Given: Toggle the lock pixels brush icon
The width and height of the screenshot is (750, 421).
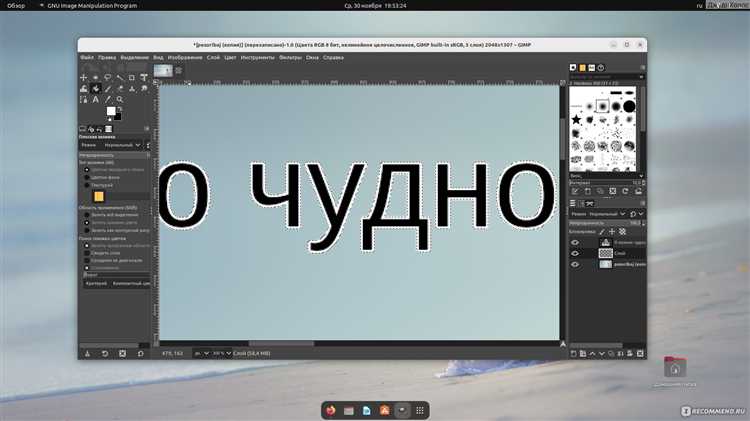Looking at the screenshot, I should pyautogui.click(x=602, y=232).
